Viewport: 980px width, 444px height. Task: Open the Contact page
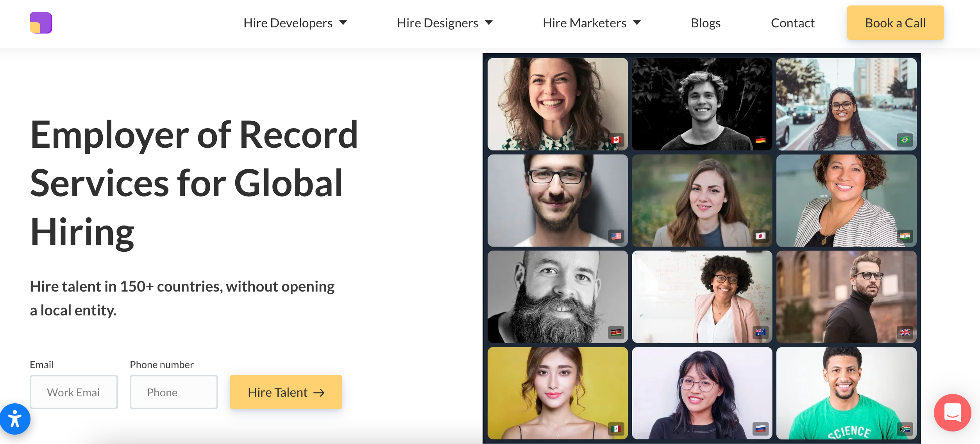point(793,23)
